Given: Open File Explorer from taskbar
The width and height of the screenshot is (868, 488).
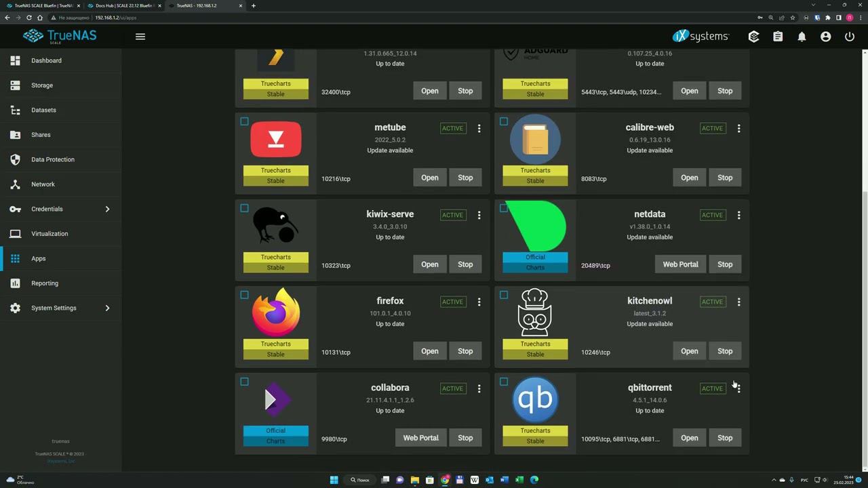Looking at the screenshot, I should (415, 480).
